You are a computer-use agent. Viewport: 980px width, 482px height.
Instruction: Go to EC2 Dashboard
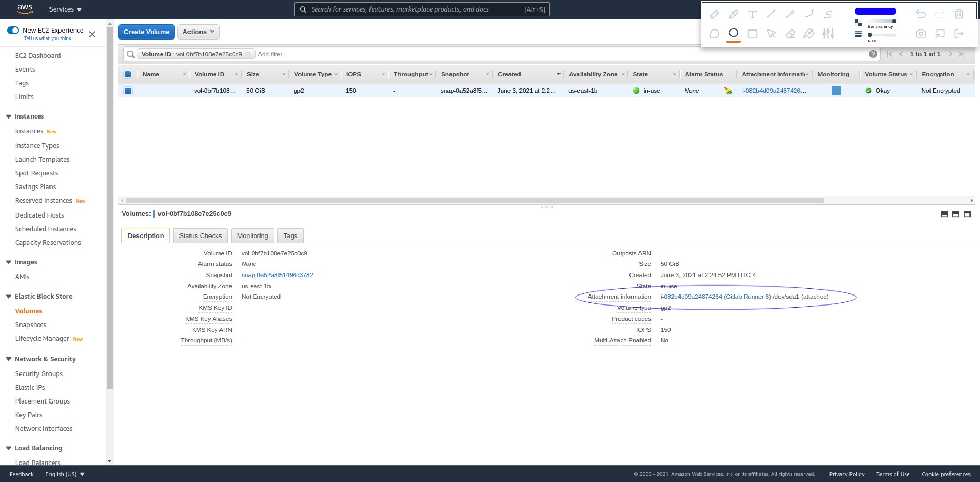pos(38,55)
